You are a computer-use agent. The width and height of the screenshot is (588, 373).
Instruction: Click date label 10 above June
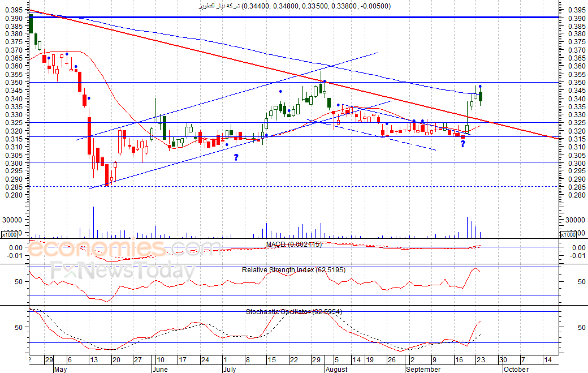(x=161, y=360)
